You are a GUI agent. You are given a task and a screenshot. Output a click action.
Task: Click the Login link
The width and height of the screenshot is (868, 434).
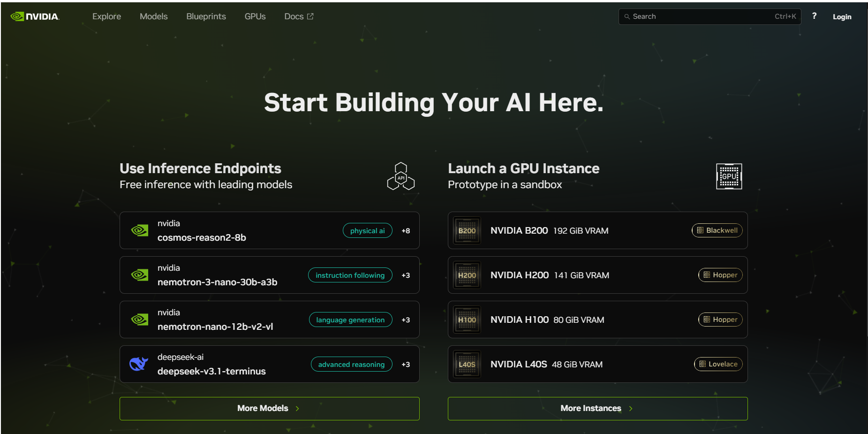click(x=842, y=17)
